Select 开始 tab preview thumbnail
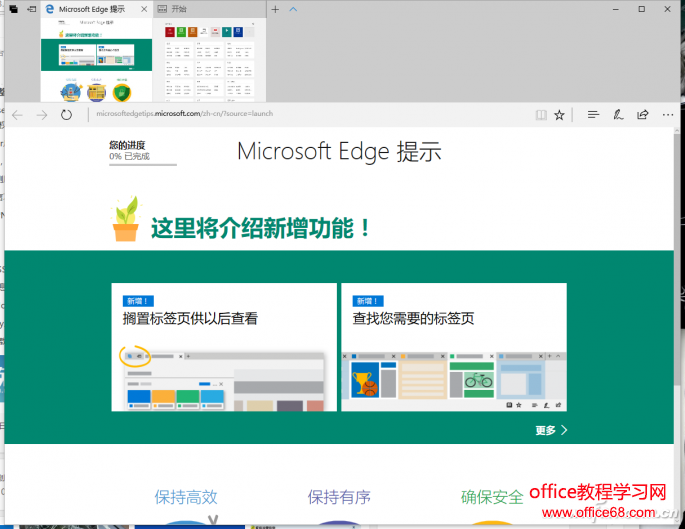 pos(209,60)
